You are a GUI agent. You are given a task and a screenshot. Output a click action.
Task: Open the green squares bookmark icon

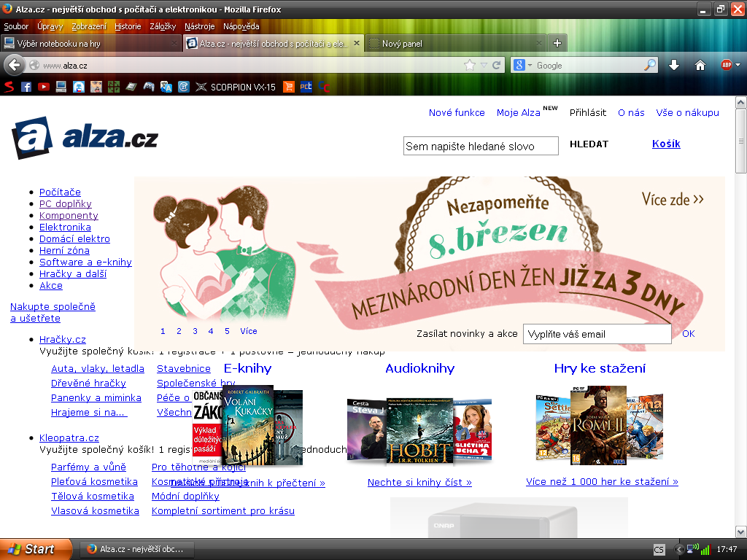113,87
